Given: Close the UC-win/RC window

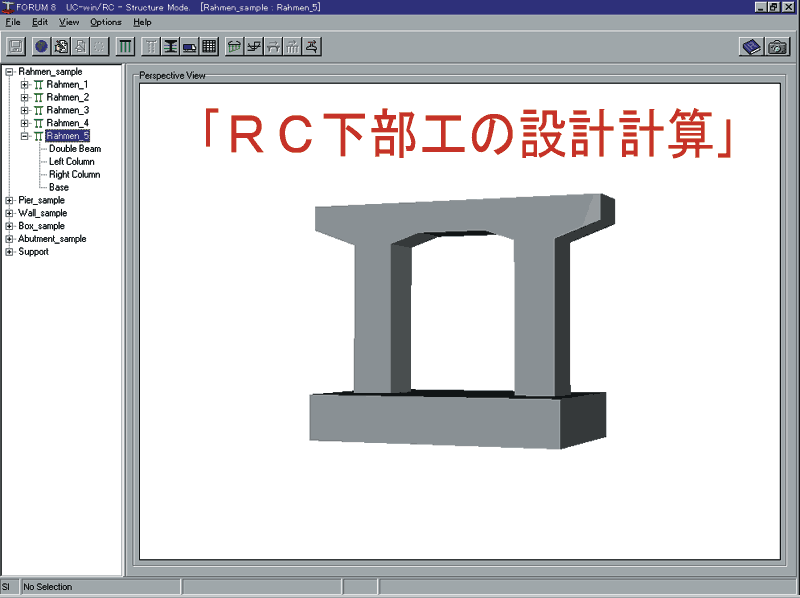Looking at the screenshot, I should [789, 7].
